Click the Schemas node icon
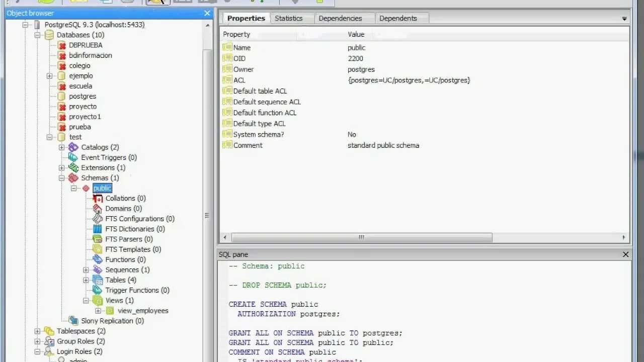The height and width of the screenshot is (362, 644). (73, 178)
